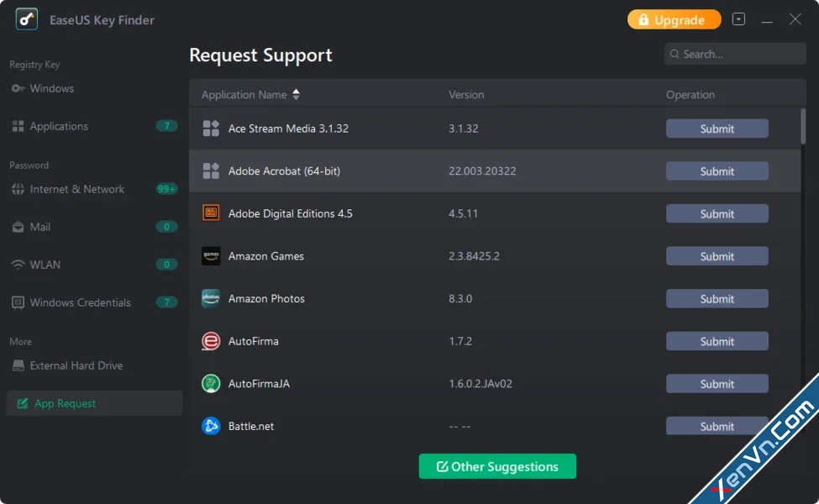Click the App Request edit icon
The width and height of the screenshot is (819, 504).
coord(23,403)
